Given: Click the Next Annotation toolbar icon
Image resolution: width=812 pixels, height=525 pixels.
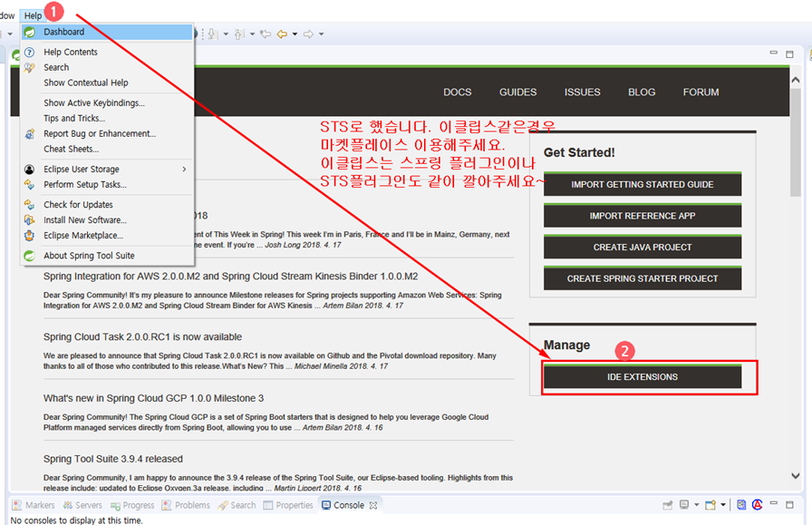Looking at the screenshot, I should (x=213, y=34).
